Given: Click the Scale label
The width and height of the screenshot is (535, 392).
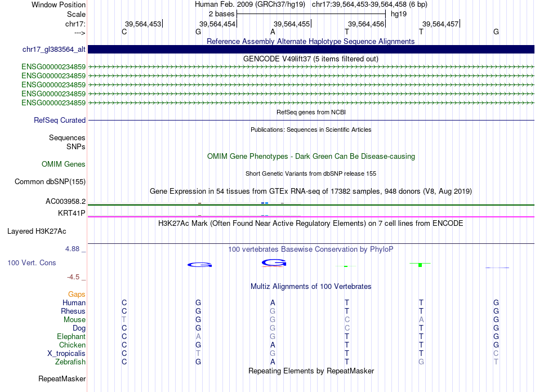Looking at the screenshot, I should pos(76,14).
